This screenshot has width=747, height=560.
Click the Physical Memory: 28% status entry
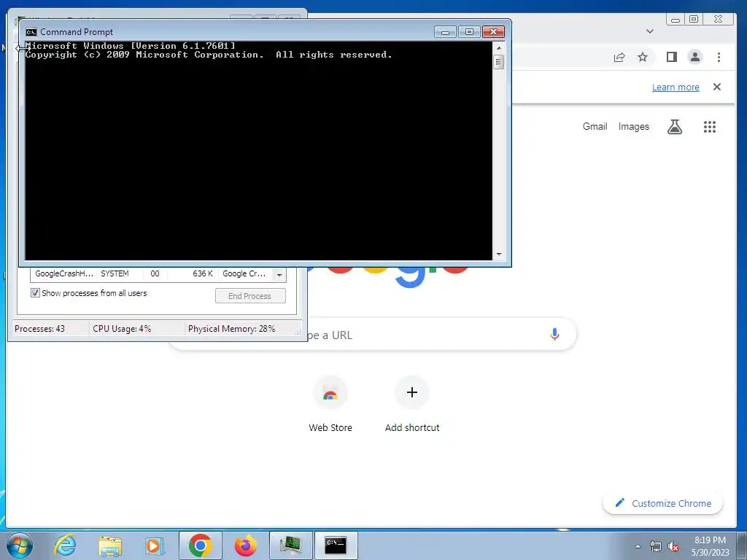[x=231, y=329]
